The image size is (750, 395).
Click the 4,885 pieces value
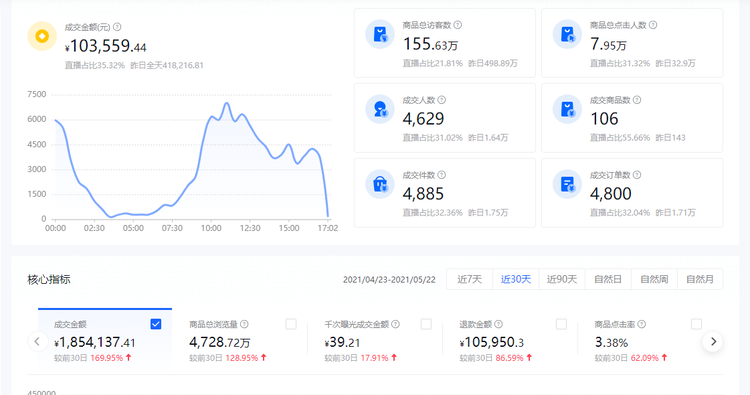pyautogui.click(x=423, y=194)
